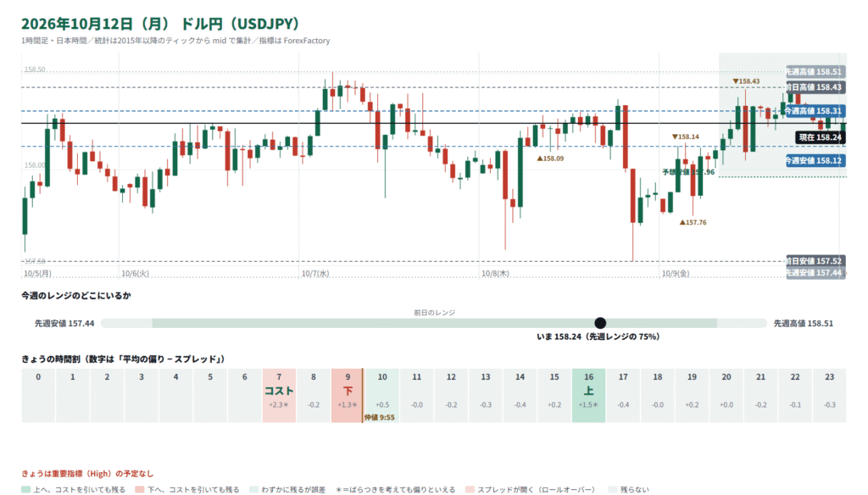Select the hour 7 コスト cell

pos(279,395)
